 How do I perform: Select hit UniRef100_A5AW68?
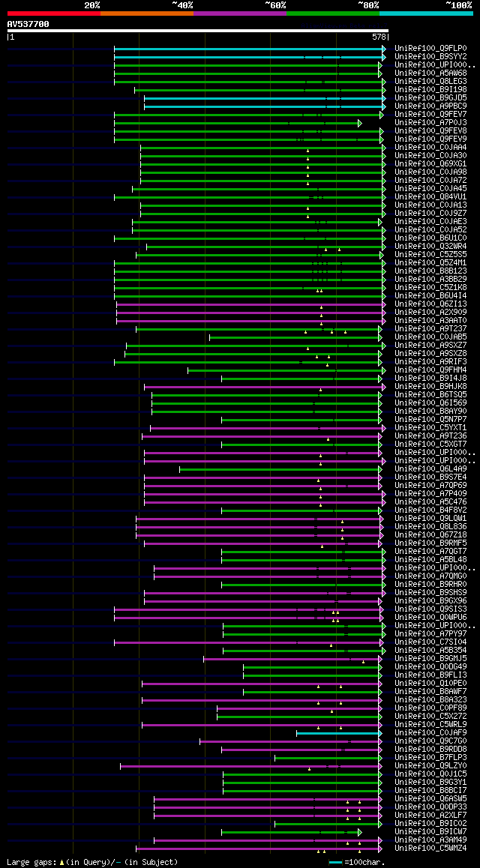point(430,73)
